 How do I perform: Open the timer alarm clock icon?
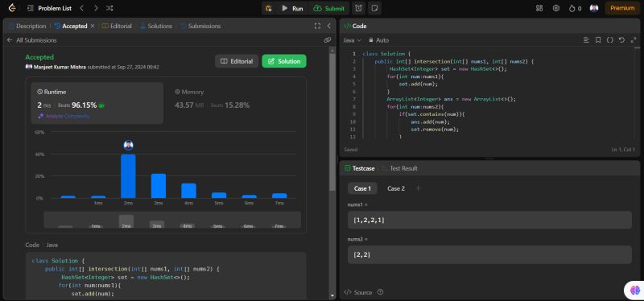358,8
